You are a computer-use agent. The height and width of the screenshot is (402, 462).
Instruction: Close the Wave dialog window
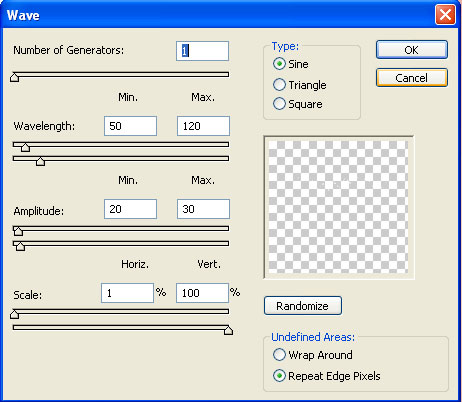[x=445, y=15]
